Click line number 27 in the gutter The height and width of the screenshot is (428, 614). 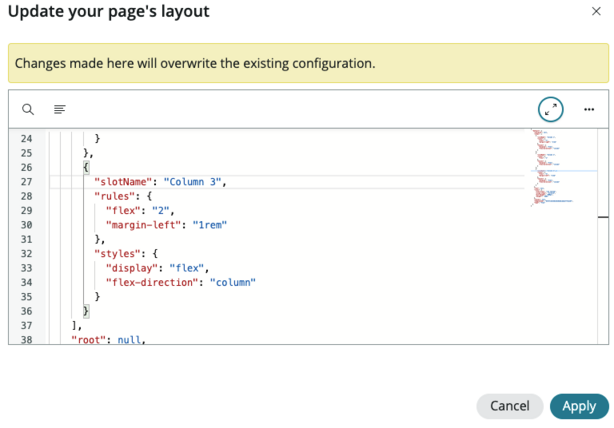[26, 182]
